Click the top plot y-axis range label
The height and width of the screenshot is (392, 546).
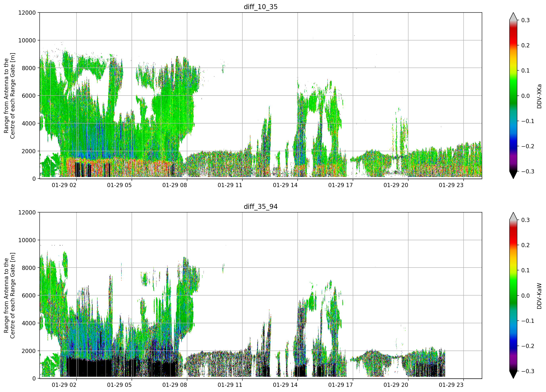pyautogui.click(x=9, y=96)
